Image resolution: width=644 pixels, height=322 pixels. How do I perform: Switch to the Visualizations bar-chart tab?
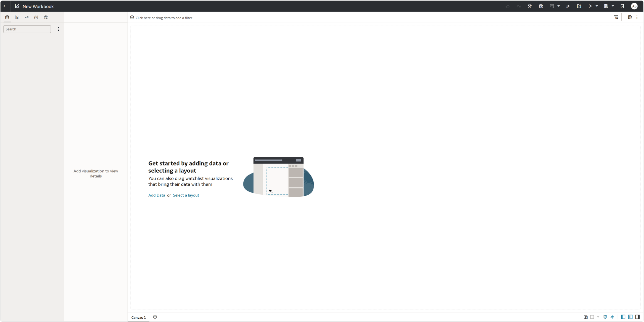(x=17, y=17)
